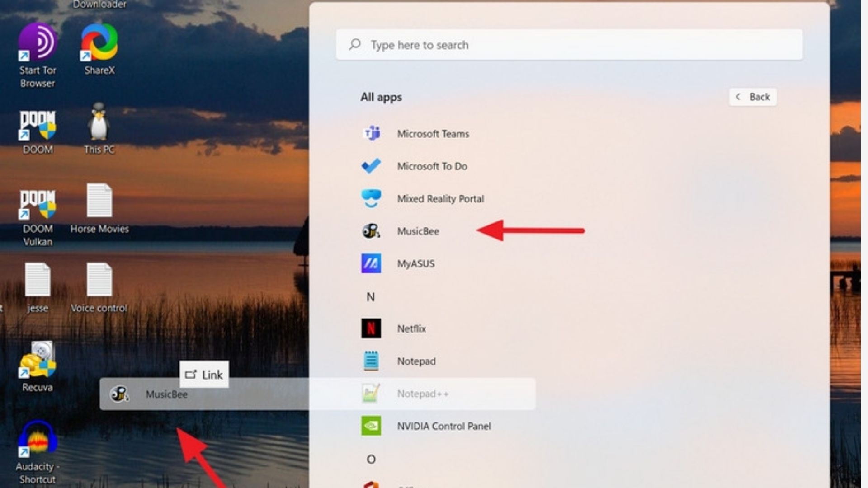
Task: Click the Mixed Reality Portal headset icon
Action: pyautogui.click(x=371, y=198)
